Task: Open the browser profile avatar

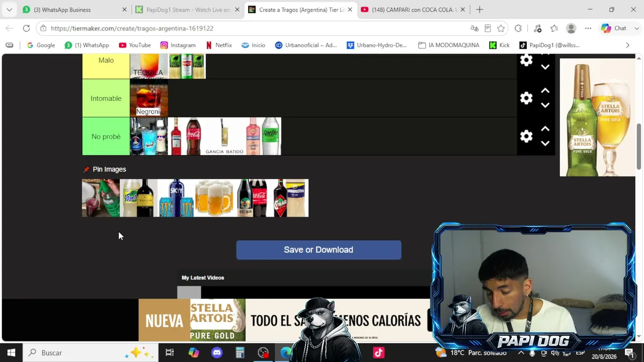Action: pos(571,28)
